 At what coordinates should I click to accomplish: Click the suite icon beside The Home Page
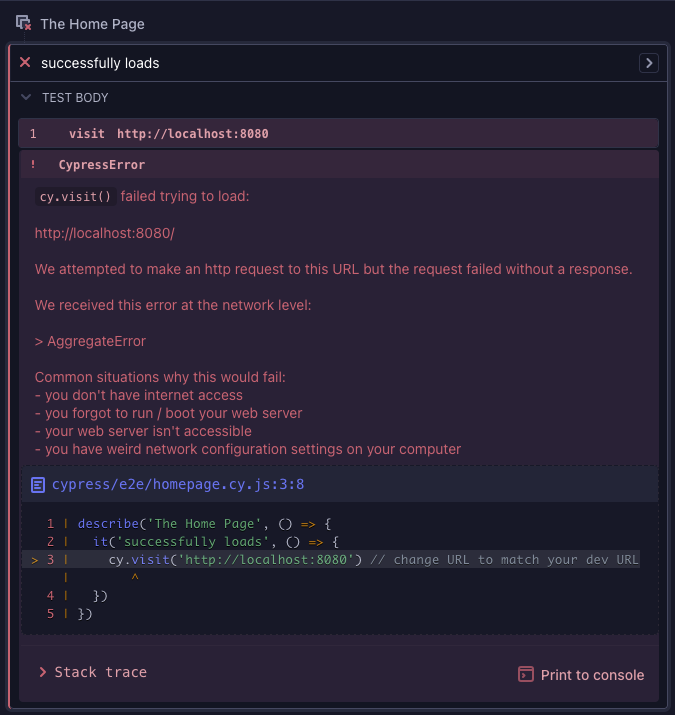(x=23, y=23)
